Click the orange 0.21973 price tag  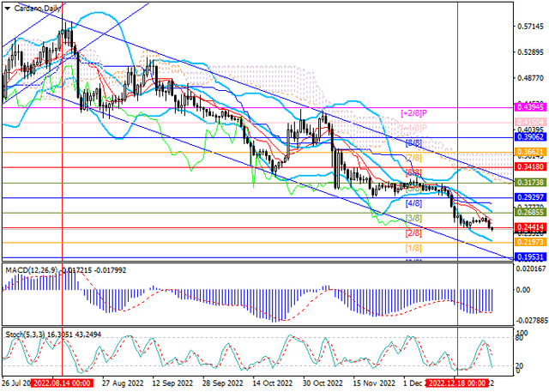click(530, 243)
